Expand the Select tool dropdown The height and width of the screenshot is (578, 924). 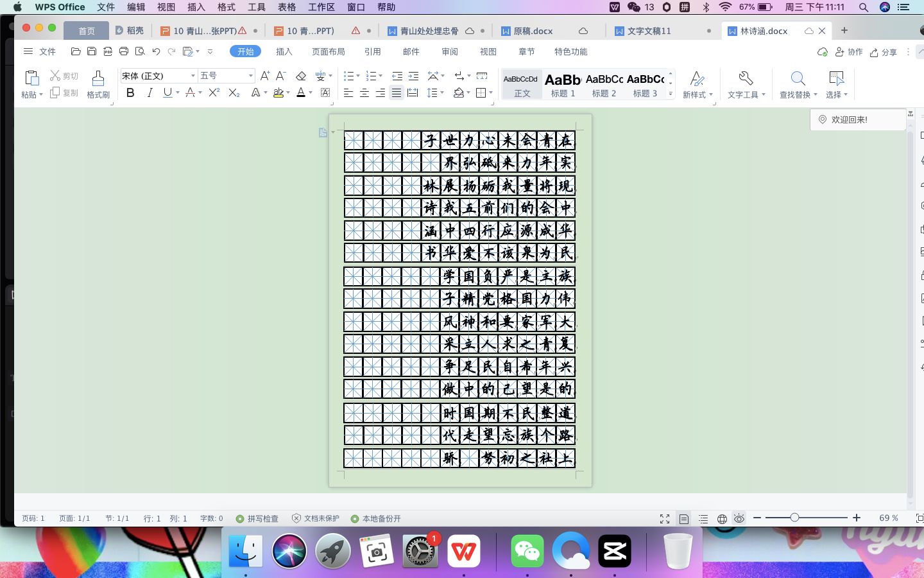(846, 94)
